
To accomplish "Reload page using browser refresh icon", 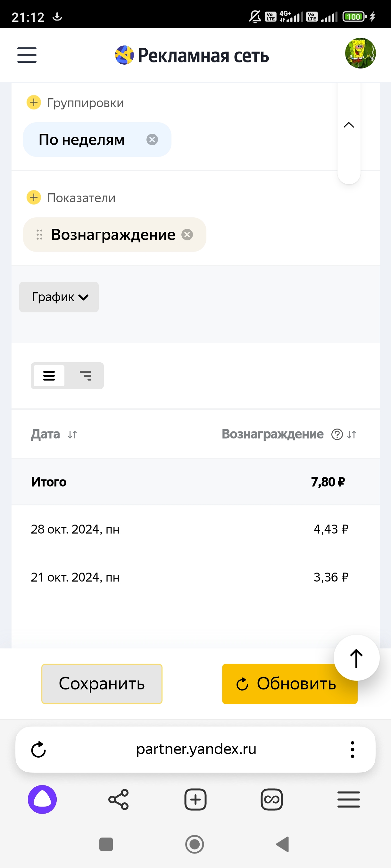I will click(38, 749).
